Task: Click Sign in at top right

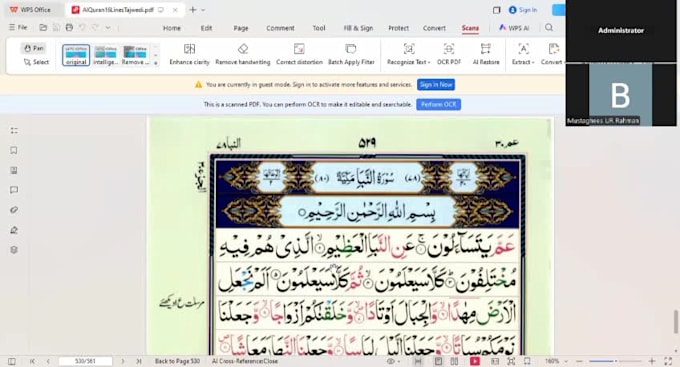Action: 523,10
